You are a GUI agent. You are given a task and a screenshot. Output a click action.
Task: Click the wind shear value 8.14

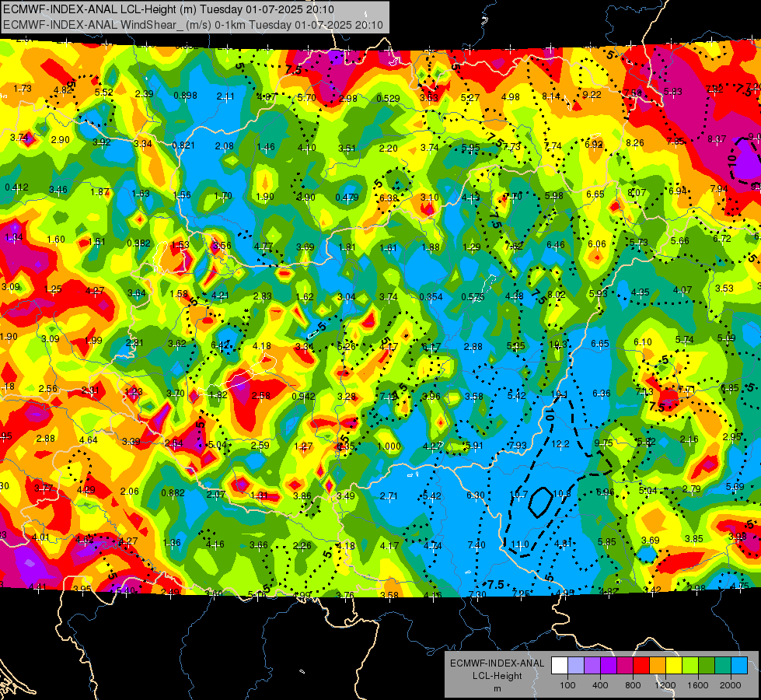tap(551, 96)
